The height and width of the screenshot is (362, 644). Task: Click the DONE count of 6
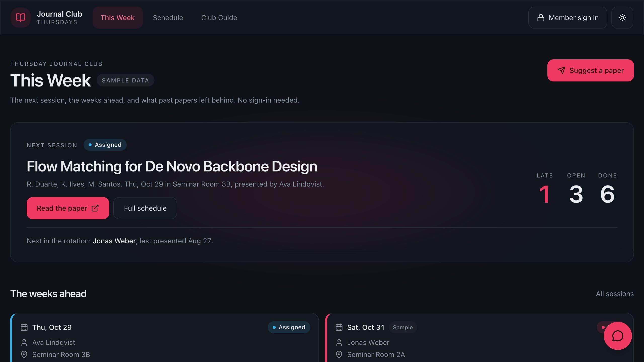[x=607, y=194]
